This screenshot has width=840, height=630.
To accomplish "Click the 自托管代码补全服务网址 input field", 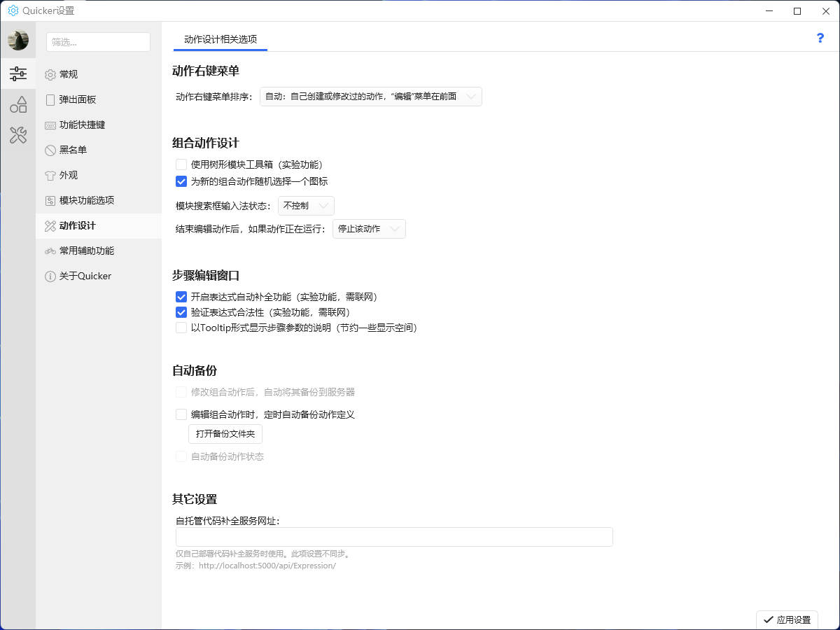I will coord(394,537).
